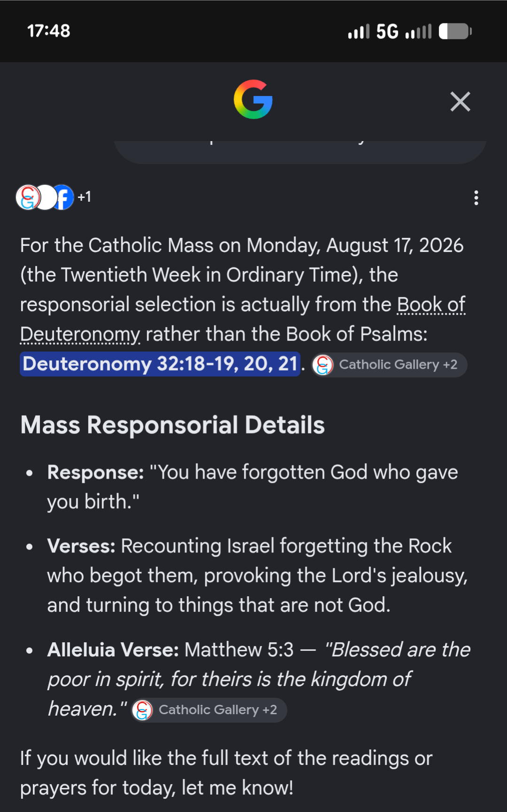Open the Book of Deuteronomy link
Screen dimensions: 507x812
click(242, 319)
